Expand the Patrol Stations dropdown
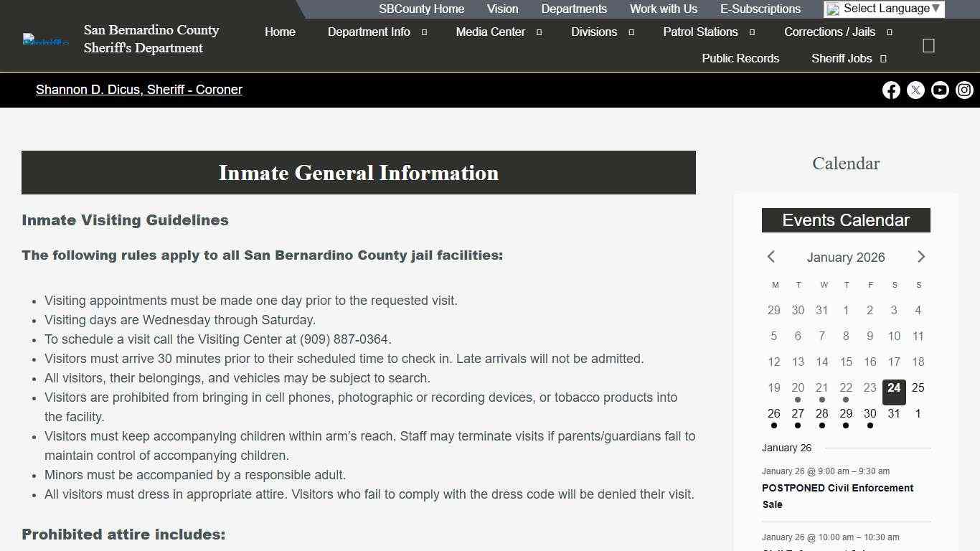The width and height of the screenshot is (980, 551). [700, 32]
